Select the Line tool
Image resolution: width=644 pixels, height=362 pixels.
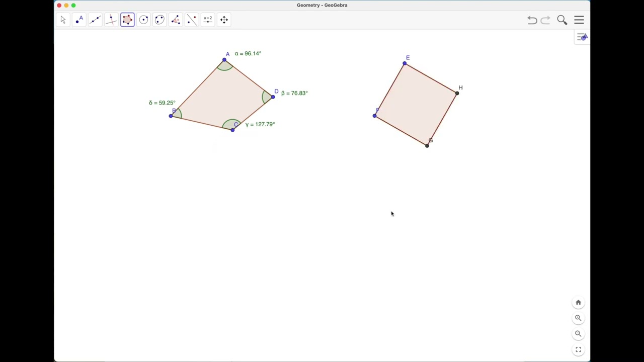point(95,20)
